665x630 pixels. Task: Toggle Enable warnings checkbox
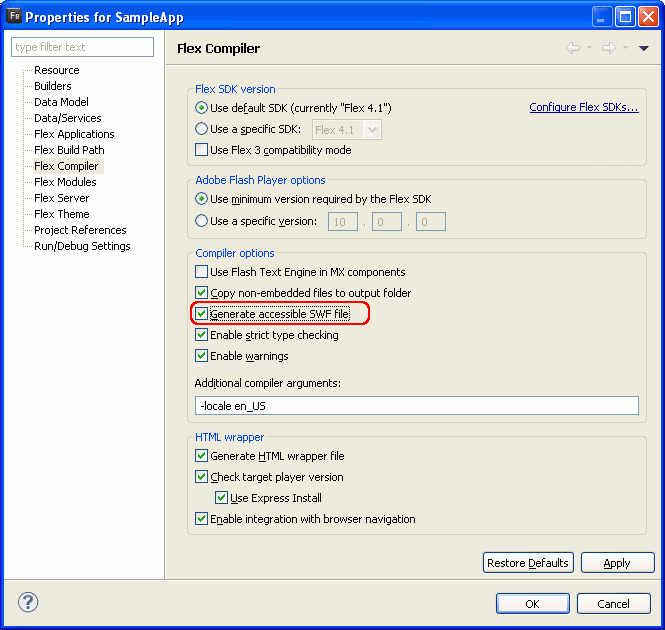[x=201, y=356]
